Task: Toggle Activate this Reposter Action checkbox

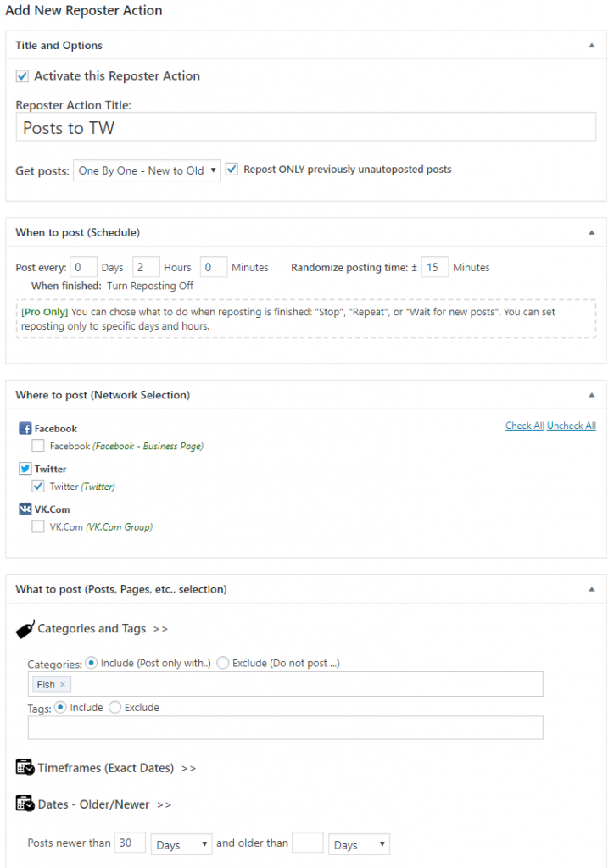Action: [x=22, y=76]
